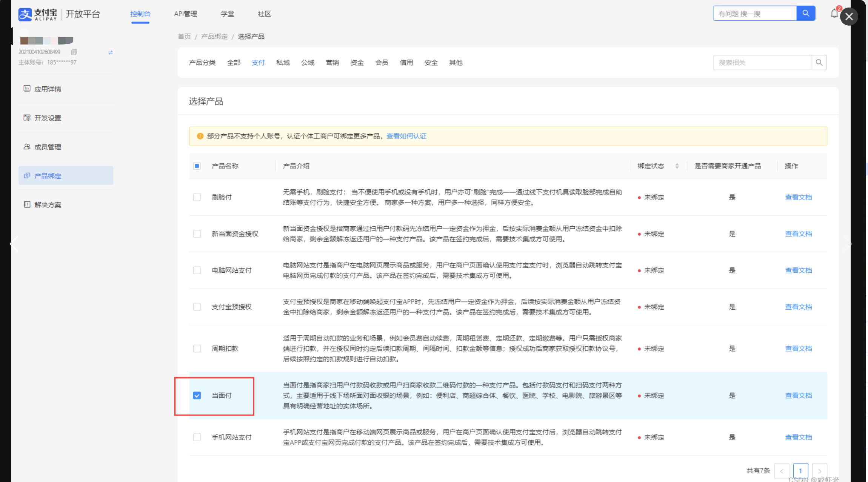Viewport: 868px width, 482px height.
Task: Go to next page arrow
Action: tap(819, 471)
